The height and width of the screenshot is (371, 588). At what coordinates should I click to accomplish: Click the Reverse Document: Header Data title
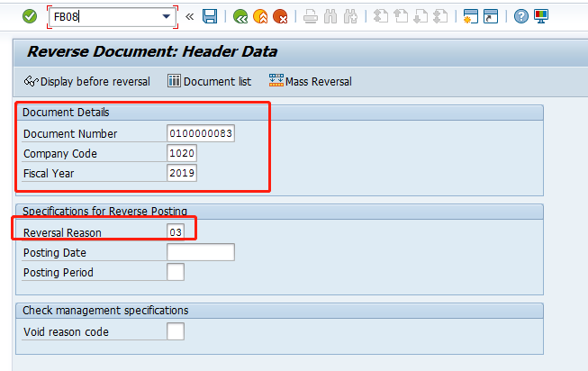[x=152, y=51]
